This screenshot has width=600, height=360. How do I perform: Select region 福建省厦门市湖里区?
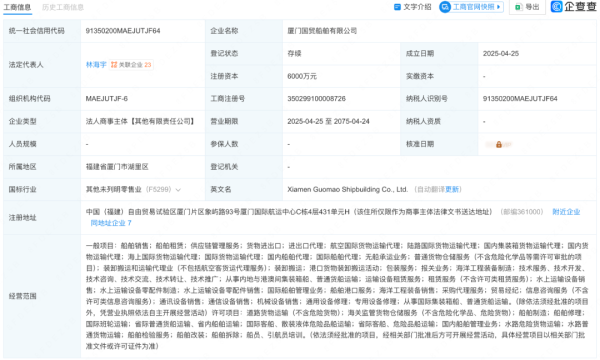tap(117, 167)
